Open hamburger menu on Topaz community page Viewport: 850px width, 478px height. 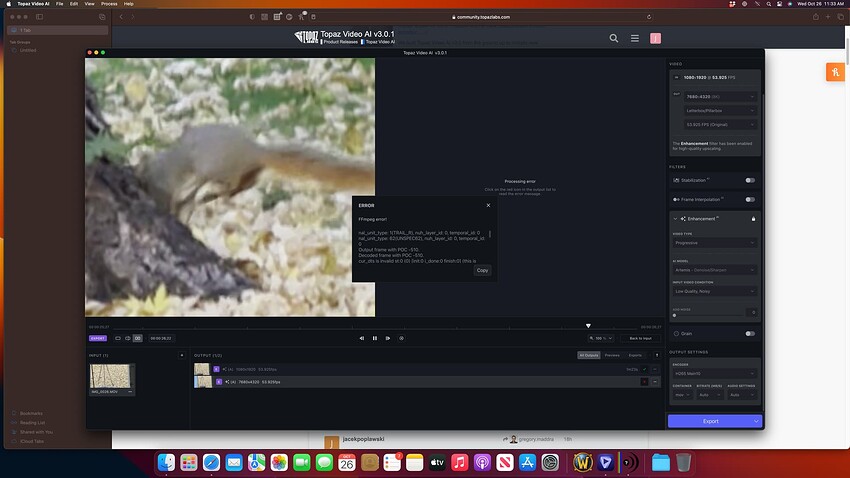(635, 38)
